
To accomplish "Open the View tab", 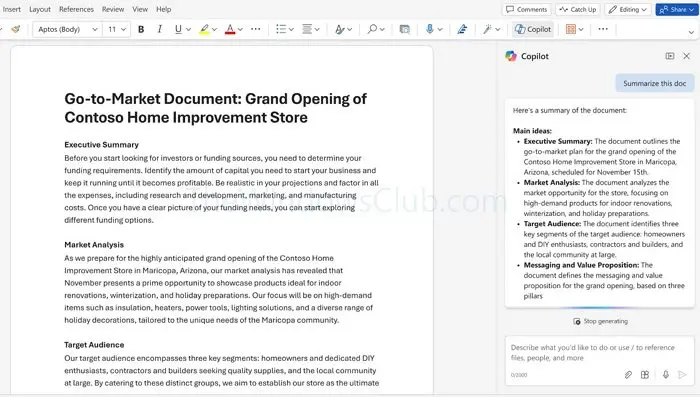I will 140,9.
